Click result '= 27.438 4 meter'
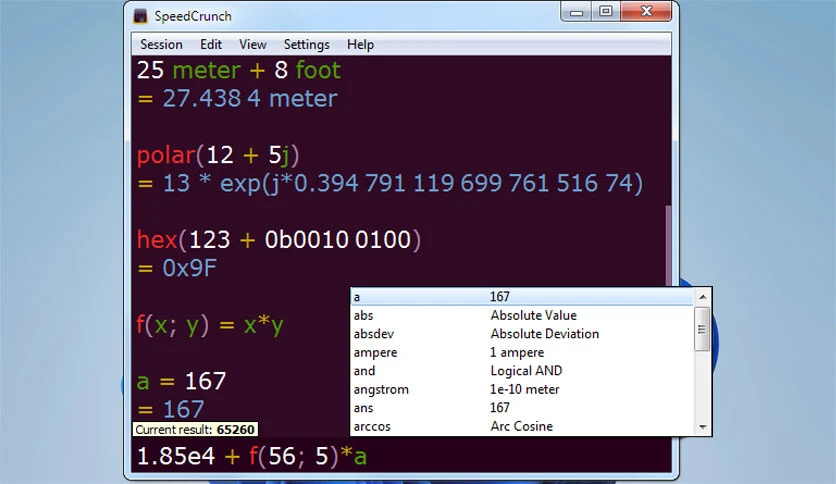This screenshot has width=836, height=484. coord(237,98)
